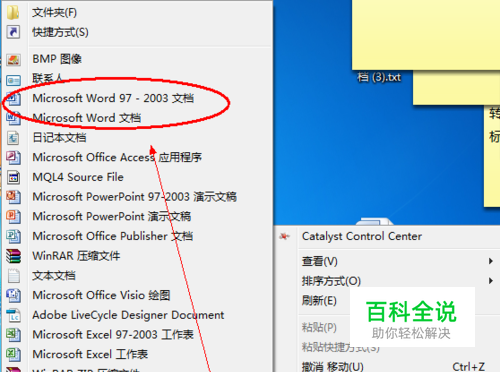The width and height of the screenshot is (500, 372).
Task: Click the Access icon beside Microsoft Office Access
Action: [x=13, y=157]
